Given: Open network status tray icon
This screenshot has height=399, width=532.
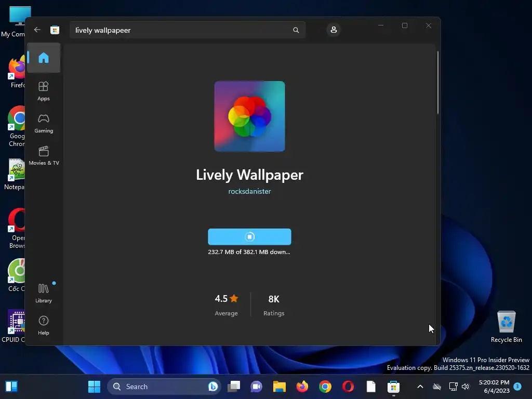Looking at the screenshot, I should pyautogui.click(x=453, y=387).
